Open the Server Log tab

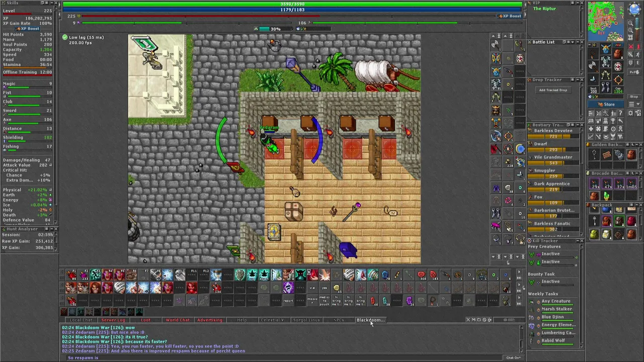tap(113, 320)
